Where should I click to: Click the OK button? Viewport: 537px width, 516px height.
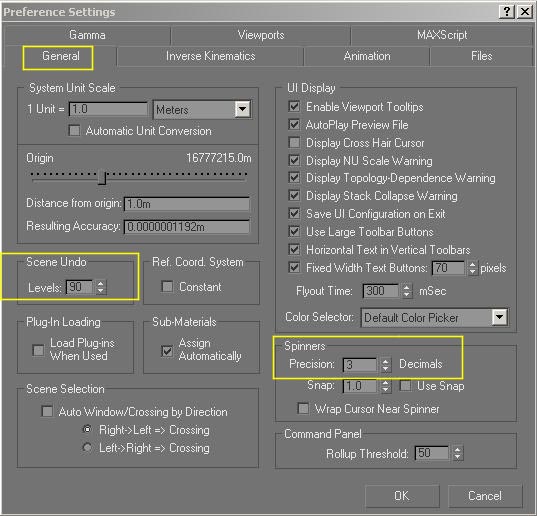pos(402,496)
